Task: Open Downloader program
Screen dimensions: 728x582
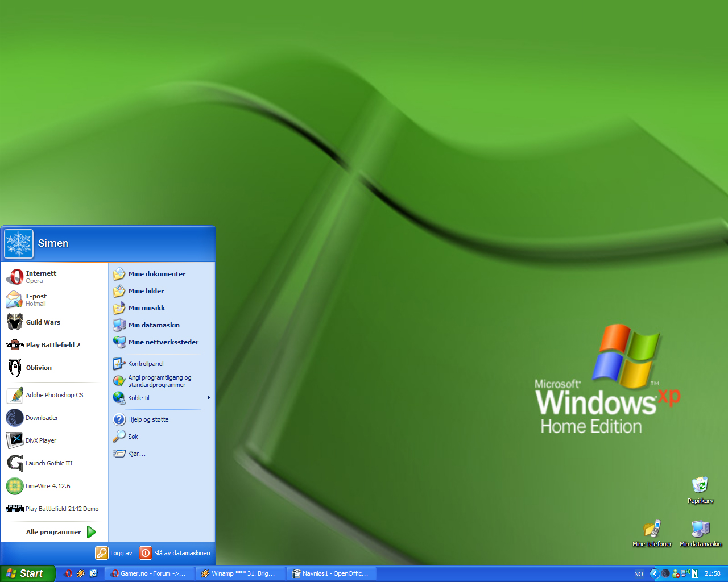Action: tap(55, 418)
